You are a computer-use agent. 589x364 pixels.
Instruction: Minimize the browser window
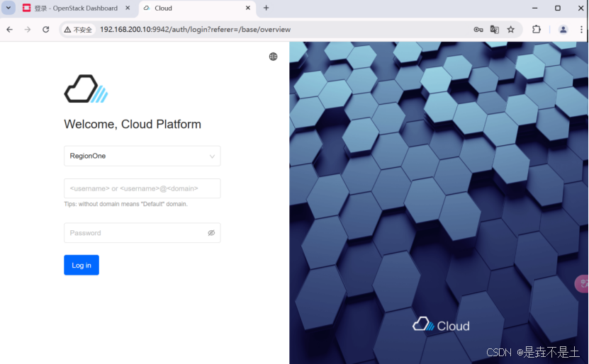click(x=535, y=8)
